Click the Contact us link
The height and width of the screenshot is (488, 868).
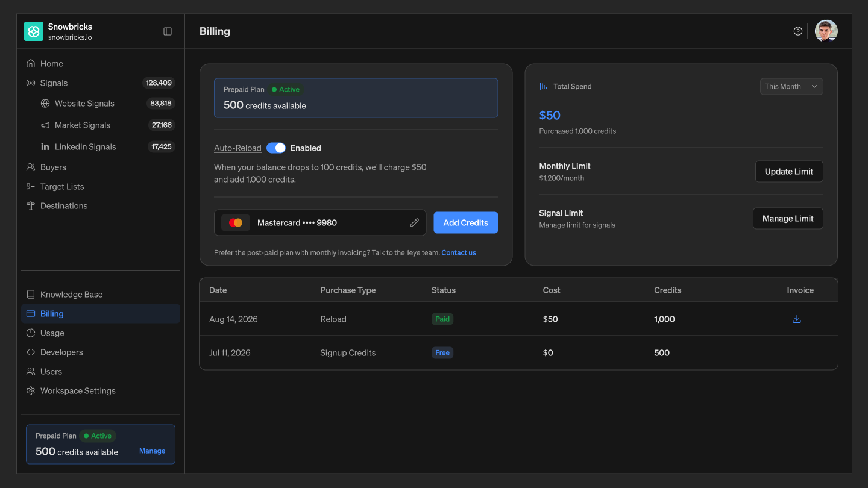459,253
